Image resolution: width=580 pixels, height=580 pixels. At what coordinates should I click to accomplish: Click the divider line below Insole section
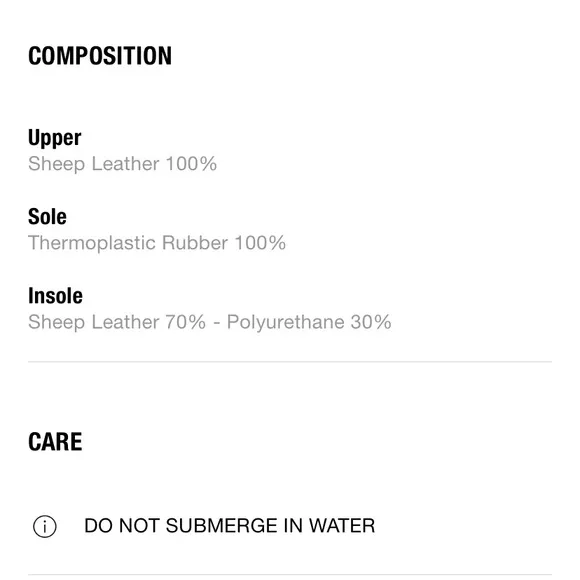(290, 361)
